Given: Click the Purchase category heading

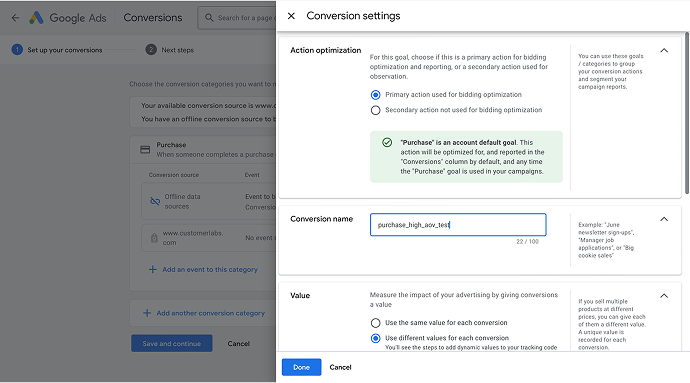Looking at the screenshot, I should click(171, 145).
